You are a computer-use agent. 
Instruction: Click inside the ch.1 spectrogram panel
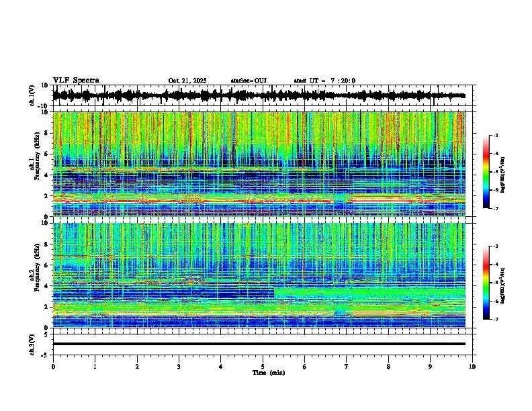259,164
